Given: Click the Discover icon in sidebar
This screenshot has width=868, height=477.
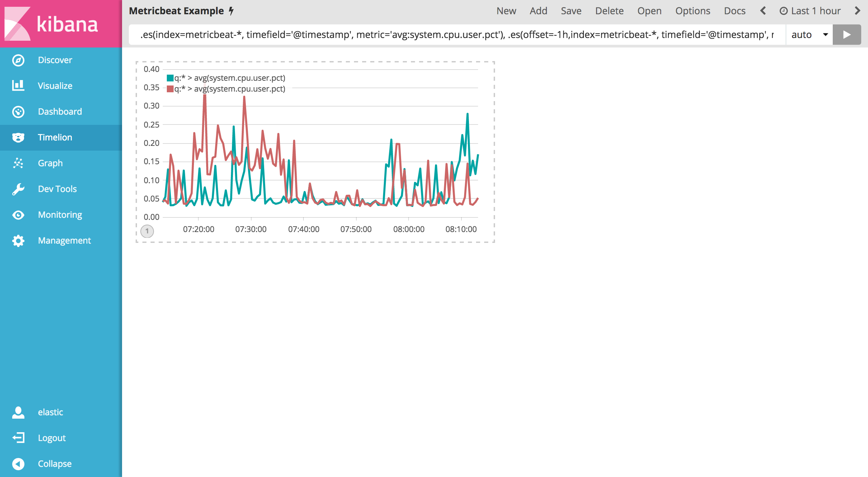Looking at the screenshot, I should point(18,60).
